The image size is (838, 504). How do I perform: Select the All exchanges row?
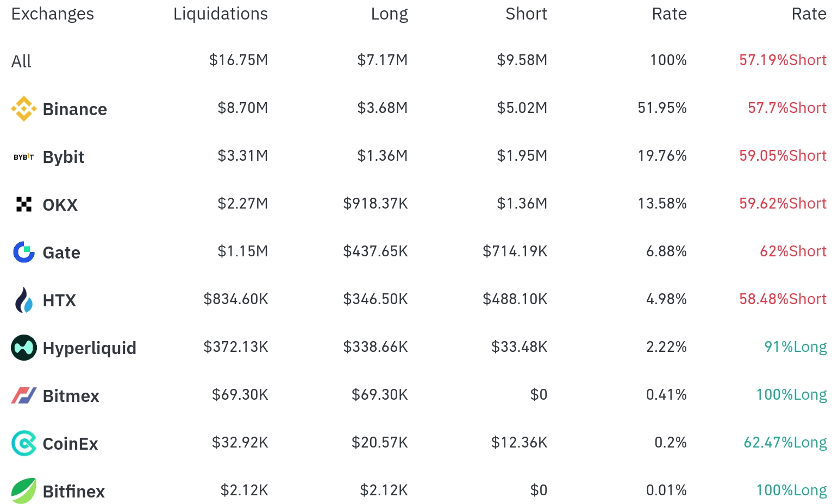tap(21, 61)
